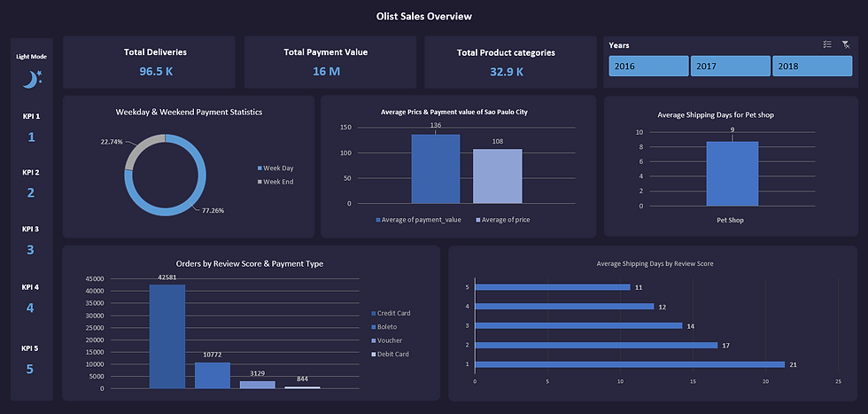Click the multi-select icon in Years slicer

827,45
